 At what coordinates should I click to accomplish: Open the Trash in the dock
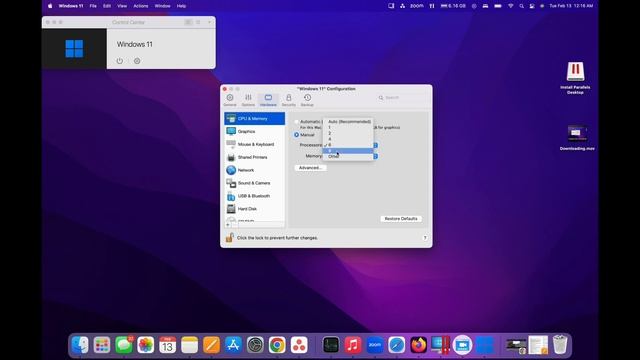tap(560, 345)
